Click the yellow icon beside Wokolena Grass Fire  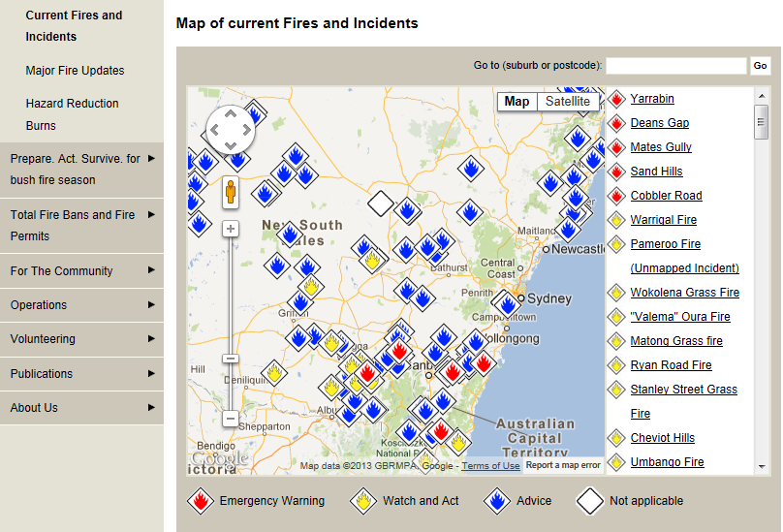point(616,293)
